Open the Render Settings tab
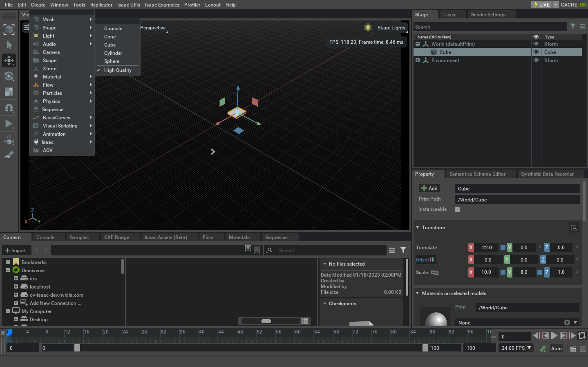The height and width of the screenshot is (367, 588). 488,15
